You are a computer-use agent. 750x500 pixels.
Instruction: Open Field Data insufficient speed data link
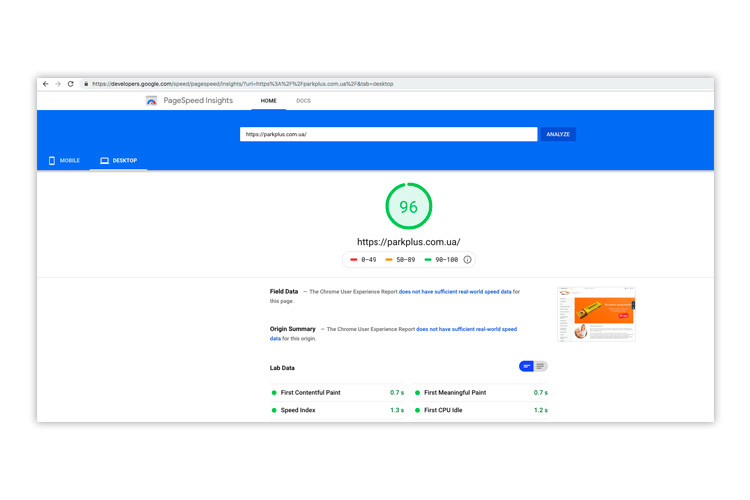click(455, 291)
